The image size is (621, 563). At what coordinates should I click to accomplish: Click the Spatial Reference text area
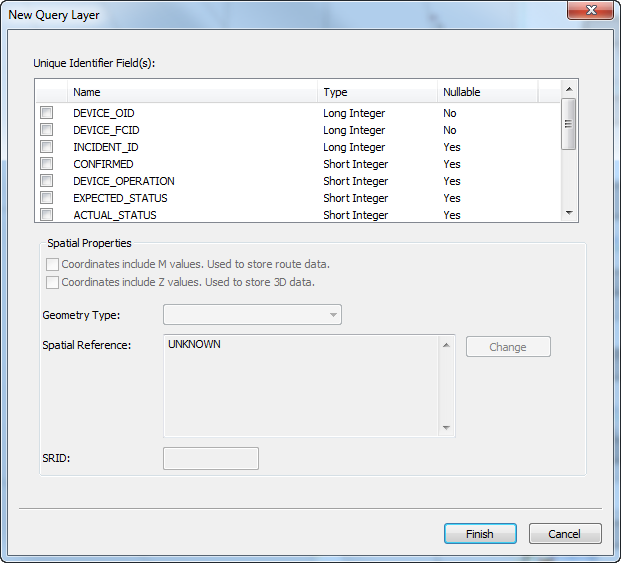[301, 385]
